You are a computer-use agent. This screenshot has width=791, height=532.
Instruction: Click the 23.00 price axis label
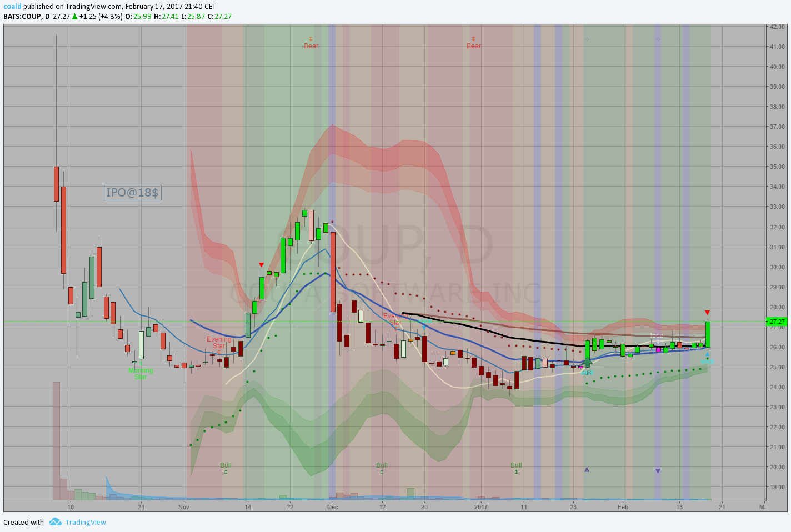coord(777,407)
